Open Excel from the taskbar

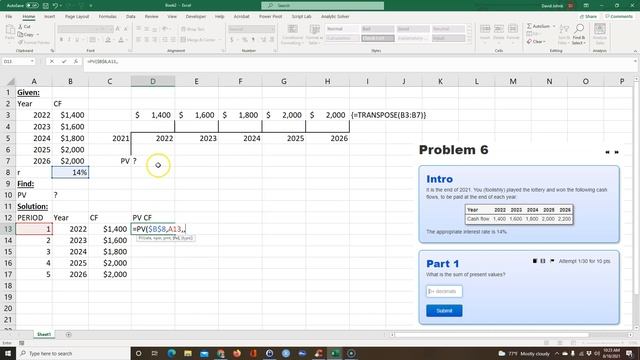pos(335,353)
